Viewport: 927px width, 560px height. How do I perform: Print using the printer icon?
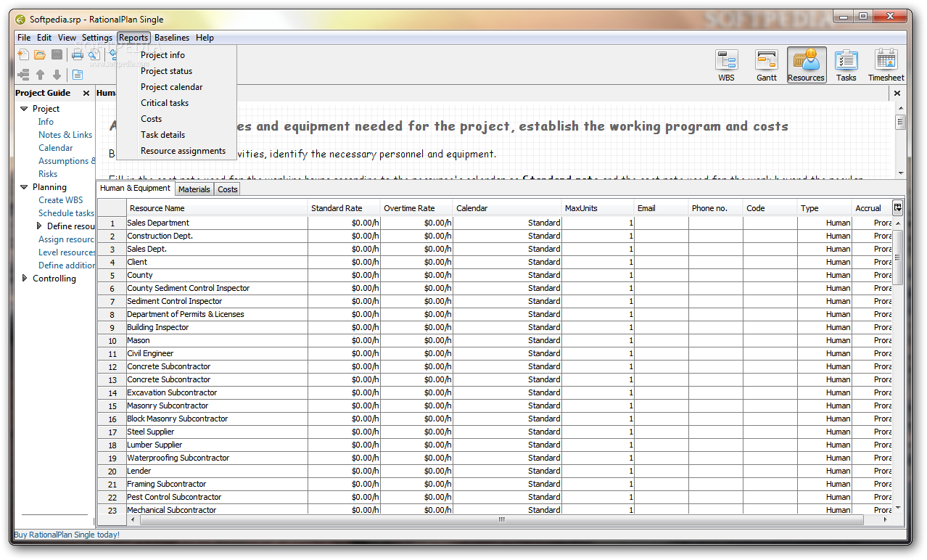click(x=77, y=54)
